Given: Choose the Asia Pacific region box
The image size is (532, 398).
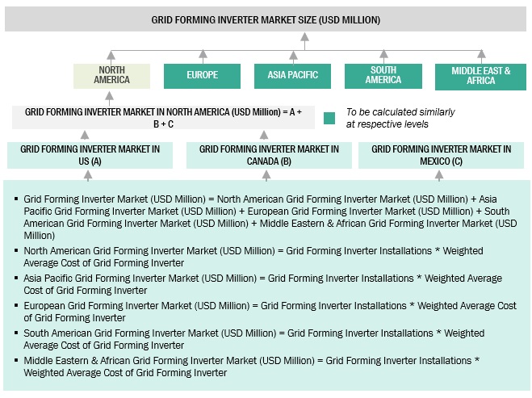Looking at the screenshot, I should click(292, 76).
